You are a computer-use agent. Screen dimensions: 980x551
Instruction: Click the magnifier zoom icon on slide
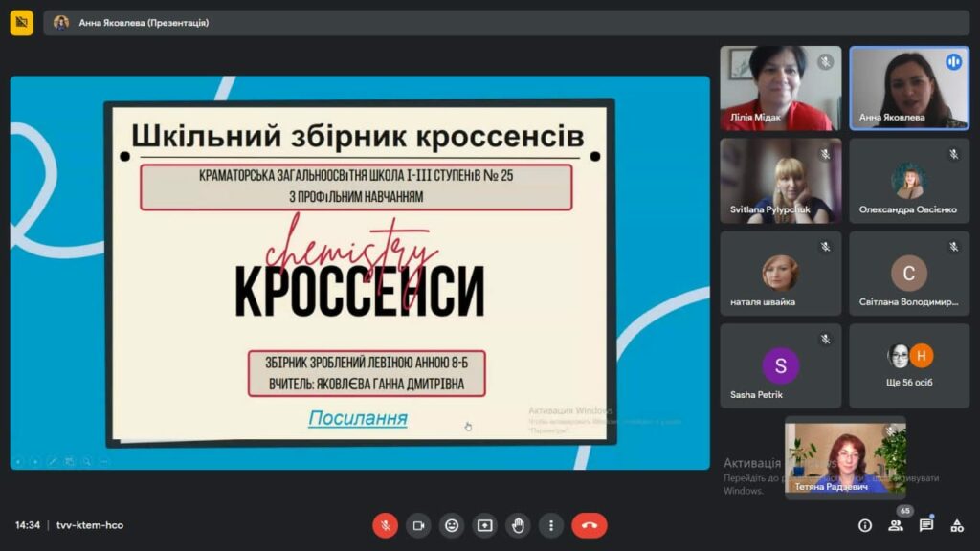tap(87, 461)
